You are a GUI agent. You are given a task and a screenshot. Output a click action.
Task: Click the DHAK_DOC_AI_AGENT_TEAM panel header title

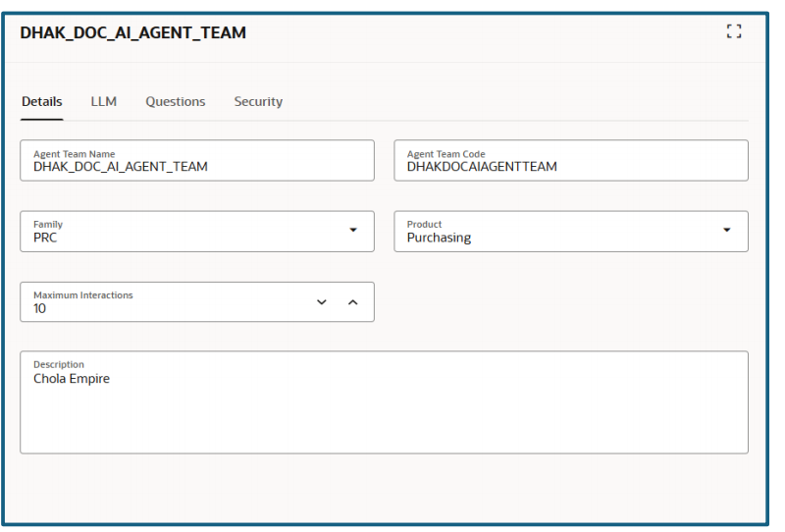pos(132,33)
